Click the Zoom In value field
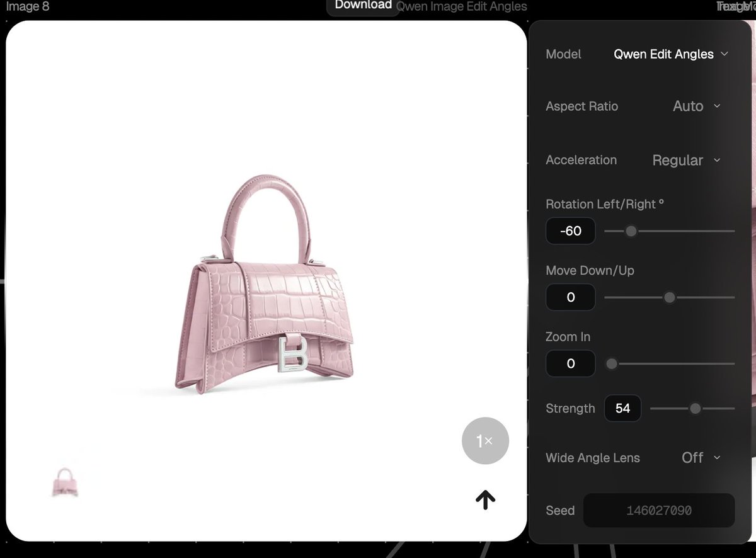Image resolution: width=756 pixels, height=558 pixels. 571,363
